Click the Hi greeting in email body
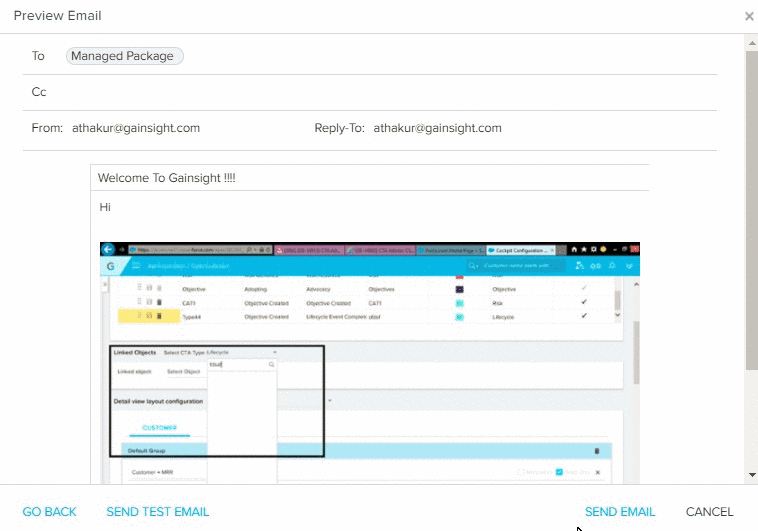The width and height of the screenshot is (758, 531). point(105,207)
